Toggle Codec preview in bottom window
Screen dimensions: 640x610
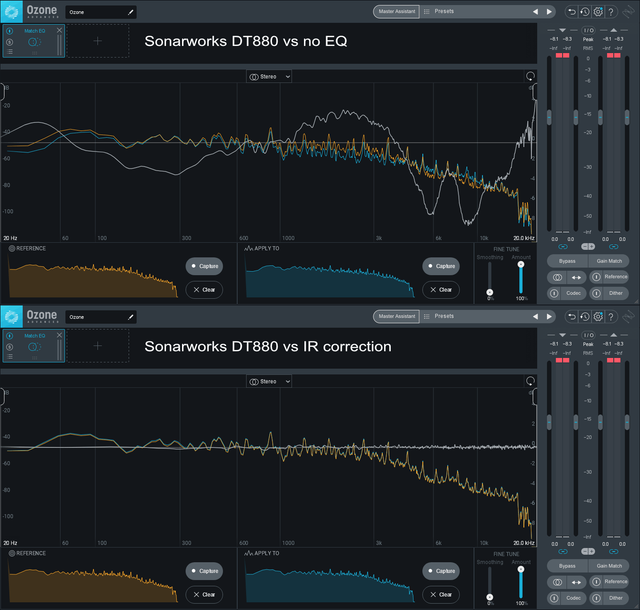[x=567, y=598]
